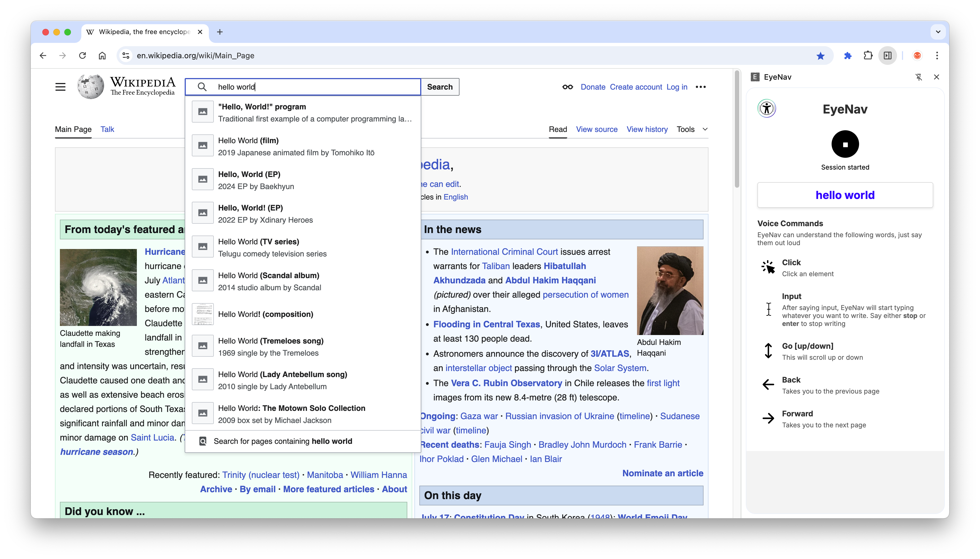Select the Main Page tab

click(73, 129)
